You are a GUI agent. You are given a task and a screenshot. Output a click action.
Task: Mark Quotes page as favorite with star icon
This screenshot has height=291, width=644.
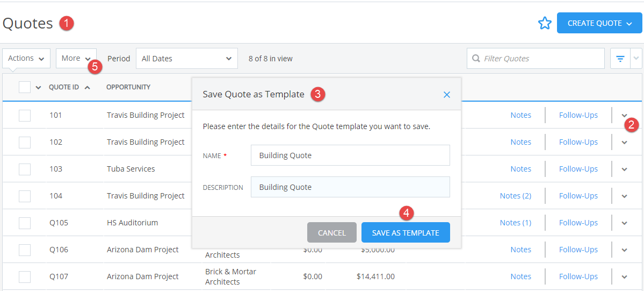coord(545,24)
